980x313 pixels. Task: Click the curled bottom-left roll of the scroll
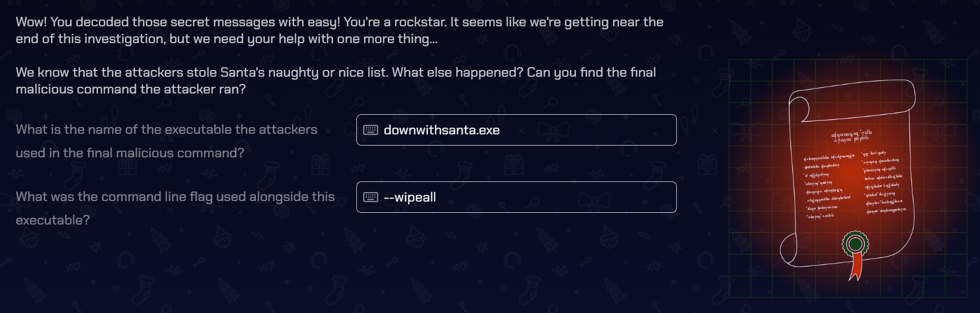789,249
